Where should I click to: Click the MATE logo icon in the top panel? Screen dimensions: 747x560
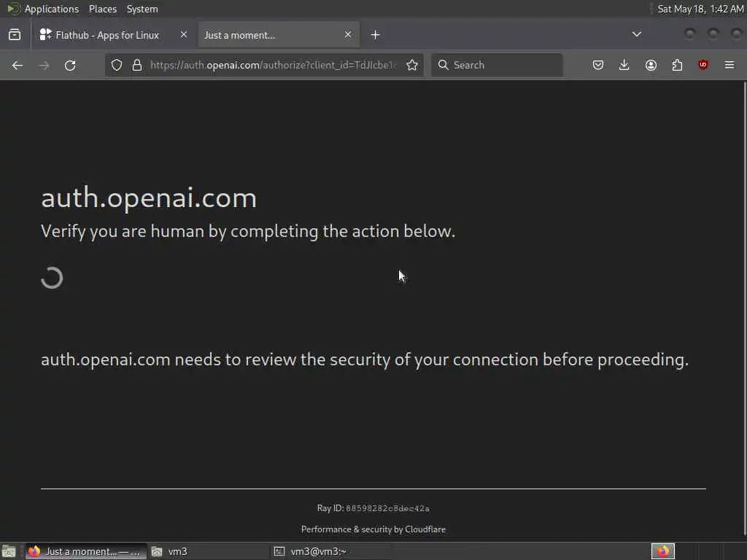(13, 9)
